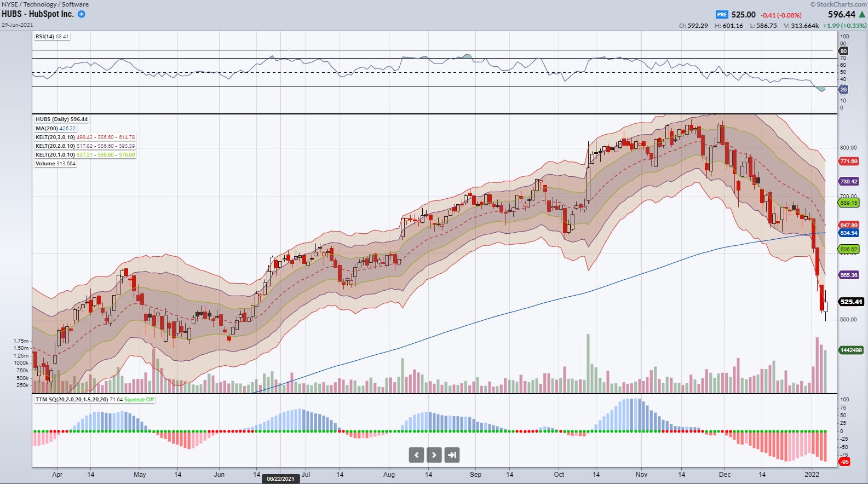The height and width of the screenshot is (484, 868).
Task: Click the 06/22/2021 crosshair date marker
Action: (x=280, y=479)
